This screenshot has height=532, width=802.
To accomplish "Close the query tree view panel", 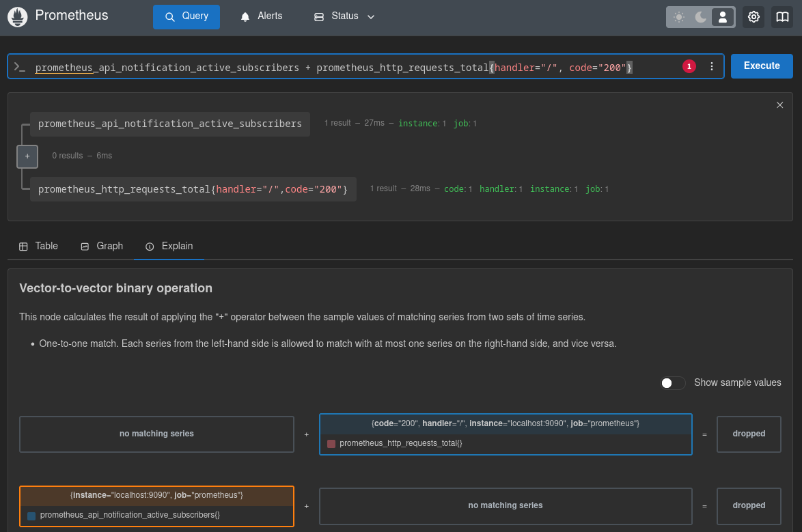I will [x=779, y=105].
